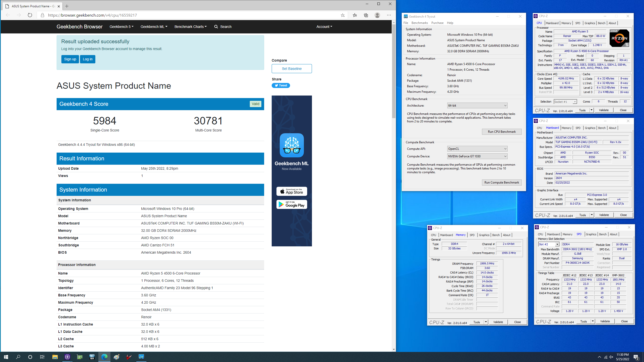Click Validate in CPU-Z CPU window
The width and height of the screenshot is (644, 362).
pyautogui.click(x=603, y=110)
